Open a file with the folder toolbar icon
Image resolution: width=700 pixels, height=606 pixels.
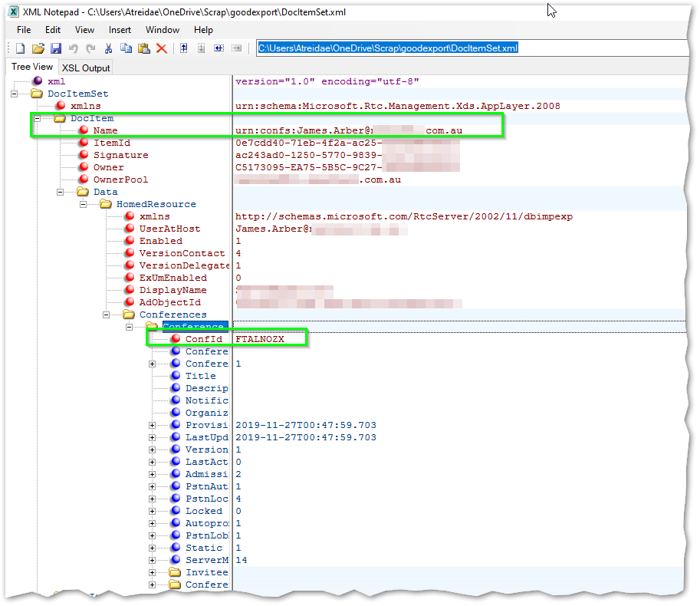(x=38, y=48)
